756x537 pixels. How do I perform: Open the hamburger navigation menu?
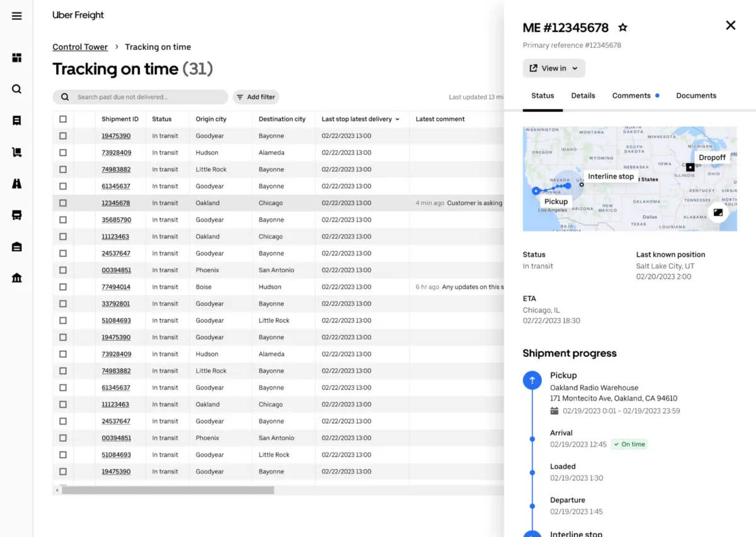17,16
